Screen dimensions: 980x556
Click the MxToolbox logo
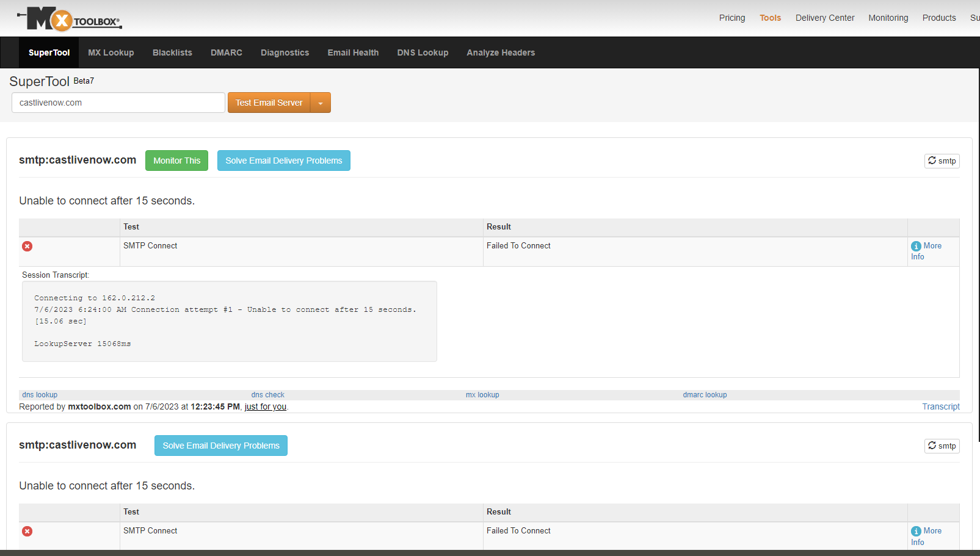70,20
